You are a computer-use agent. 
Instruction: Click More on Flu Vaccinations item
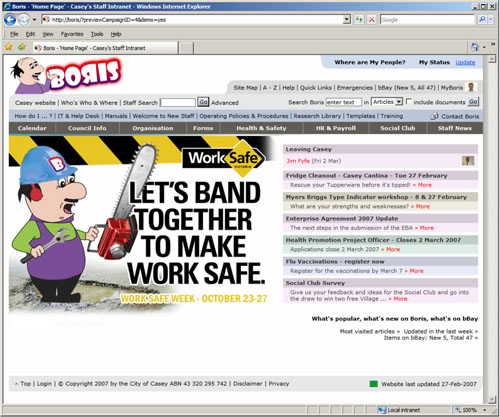[x=414, y=271]
